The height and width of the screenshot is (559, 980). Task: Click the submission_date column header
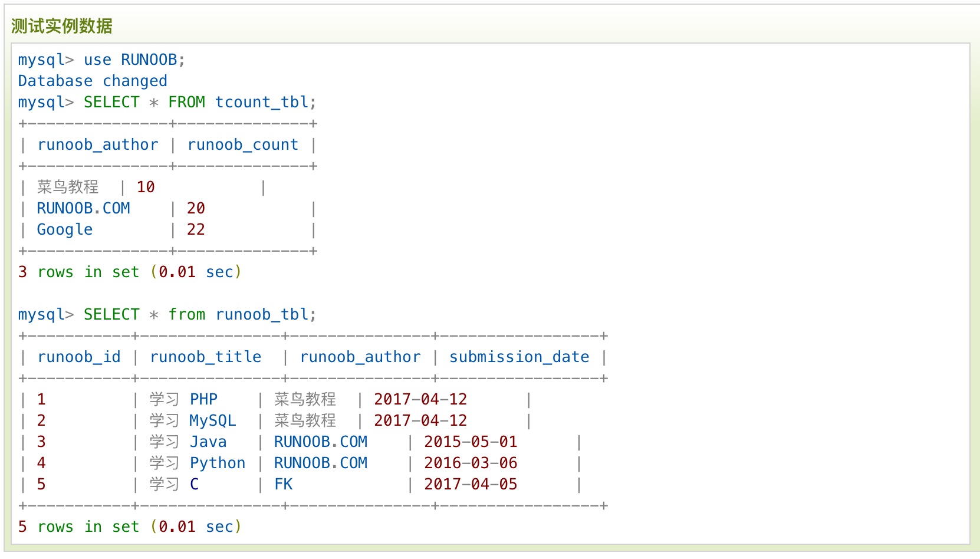[519, 357]
